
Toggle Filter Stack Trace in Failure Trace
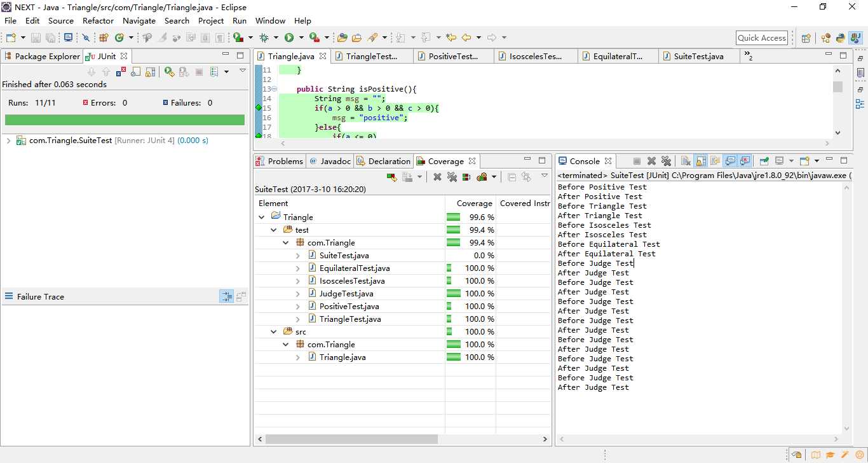(x=226, y=296)
